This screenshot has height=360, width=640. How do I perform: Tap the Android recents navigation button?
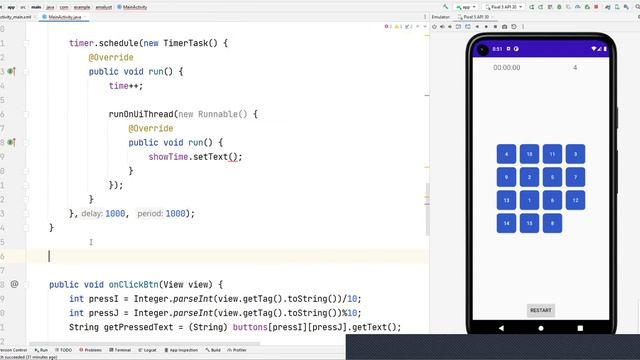coord(580,328)
